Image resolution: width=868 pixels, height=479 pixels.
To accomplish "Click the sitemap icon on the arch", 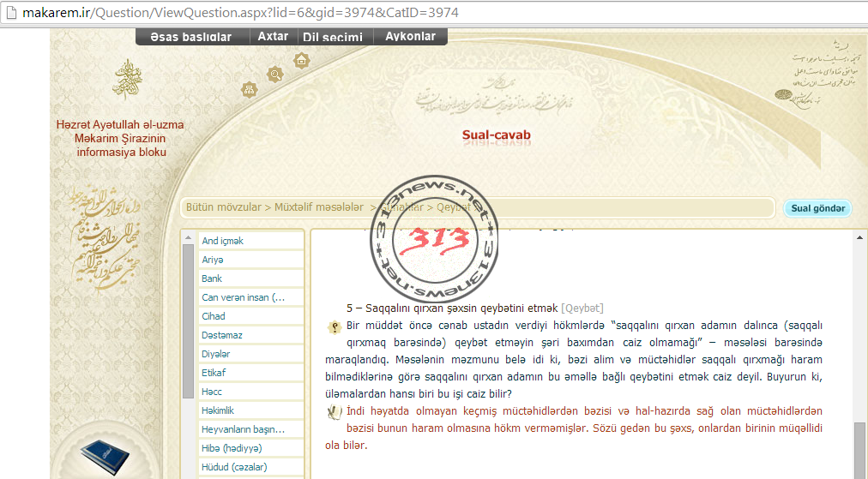I will click(249, 90).
